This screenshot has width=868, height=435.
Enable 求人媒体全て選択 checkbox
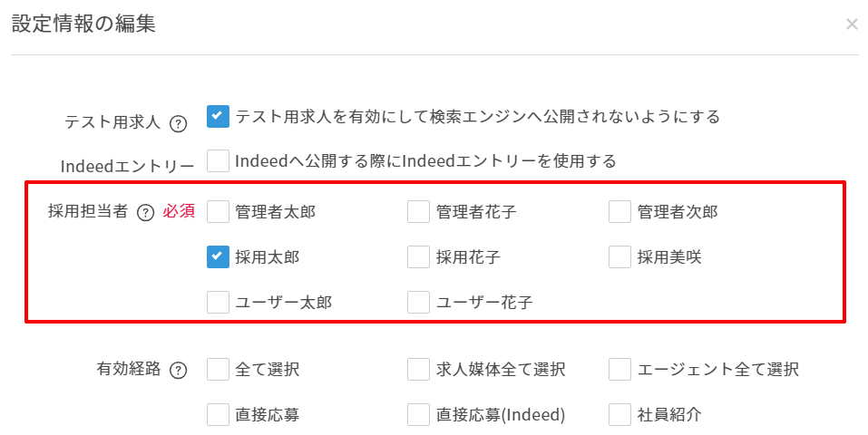pyautogui.click(x=418, y=370)
